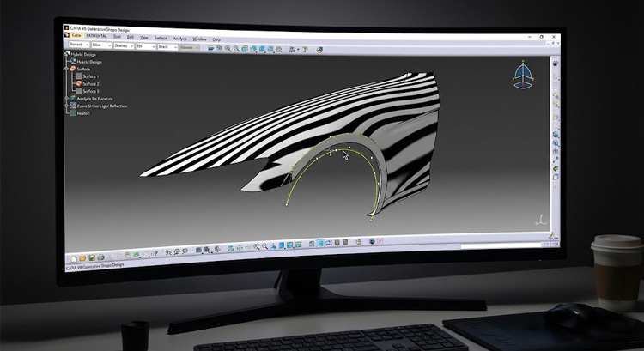The image size is (644, 351).
Task: Open the Edit menu
Action: (x=130, y=37)
